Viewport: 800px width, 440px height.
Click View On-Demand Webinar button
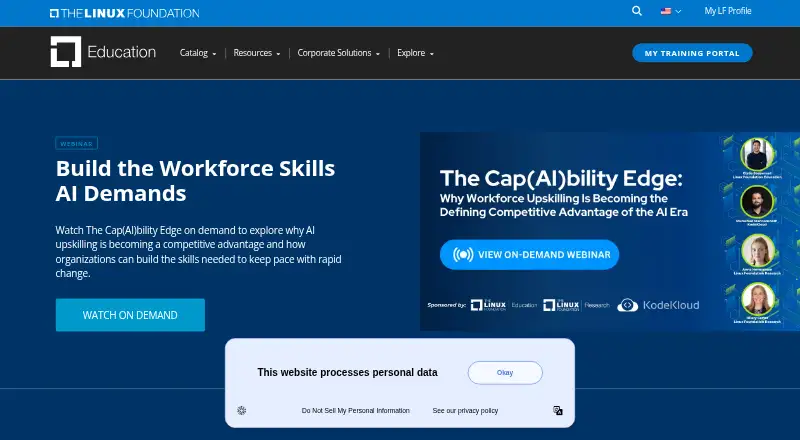pos(529,255)
